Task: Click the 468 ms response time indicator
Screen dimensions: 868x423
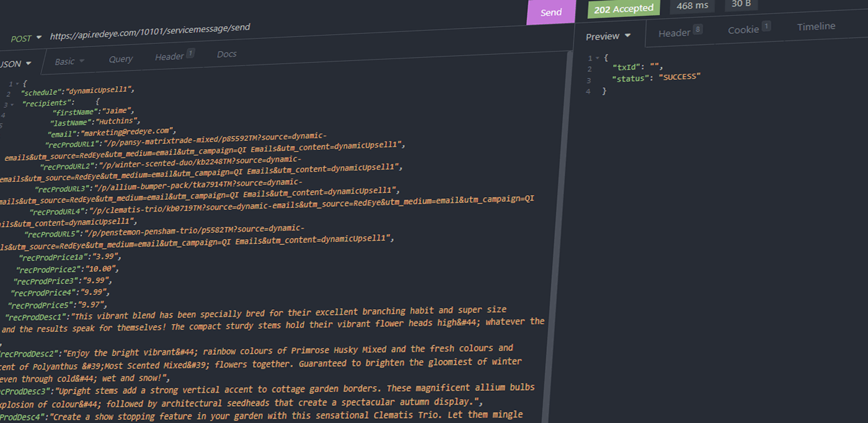Action: [692, 6]
